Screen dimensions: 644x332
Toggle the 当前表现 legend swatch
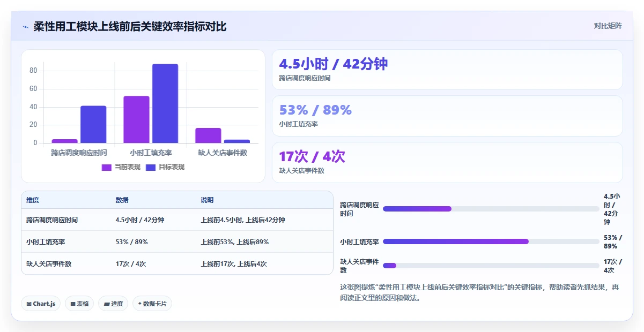click(106, 167)
